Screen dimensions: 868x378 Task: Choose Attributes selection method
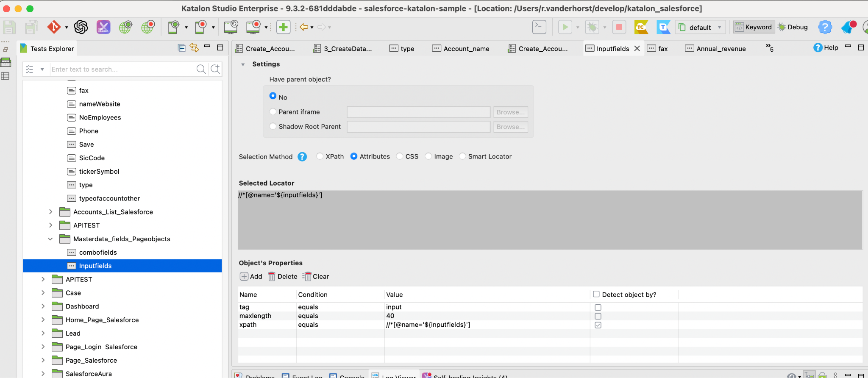click(354, 156)
